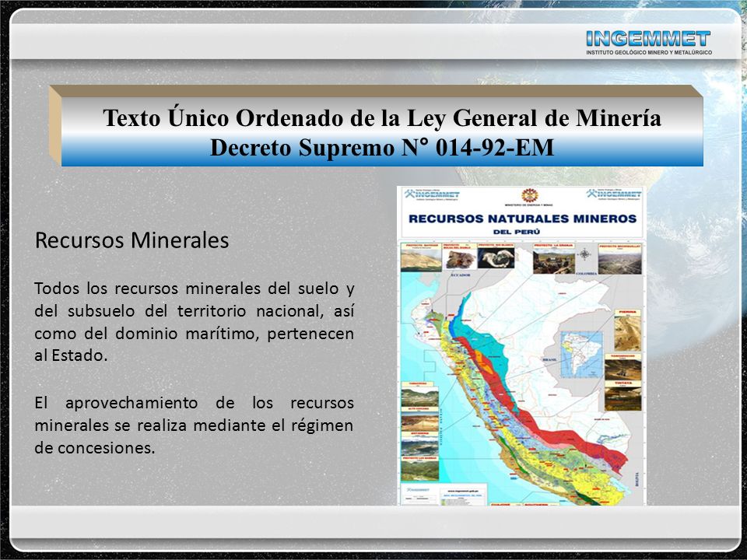The height and width of the screenshot is (560, 747).
Task: Click the paragraph starting "Todos los recursos minerales"
Action: tap(194, 322)
